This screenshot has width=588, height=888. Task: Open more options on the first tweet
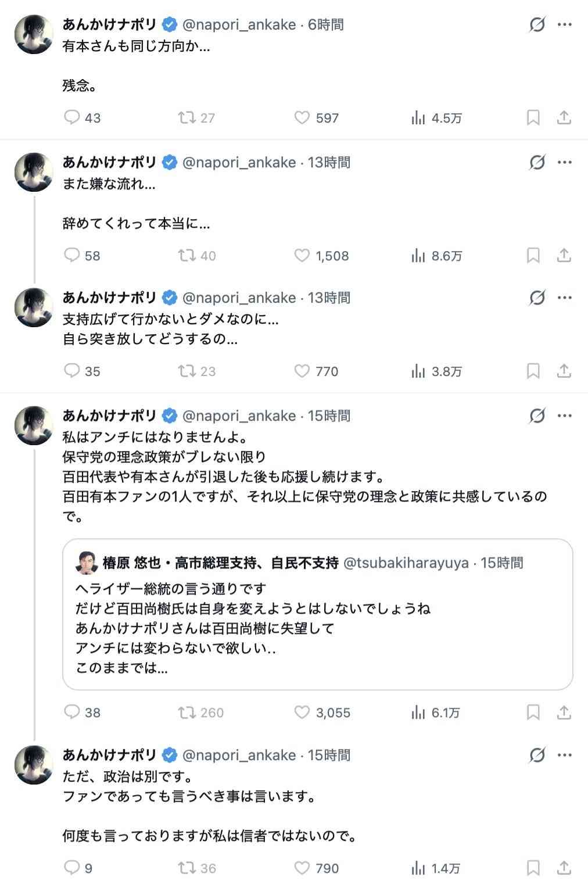[564, 25]
